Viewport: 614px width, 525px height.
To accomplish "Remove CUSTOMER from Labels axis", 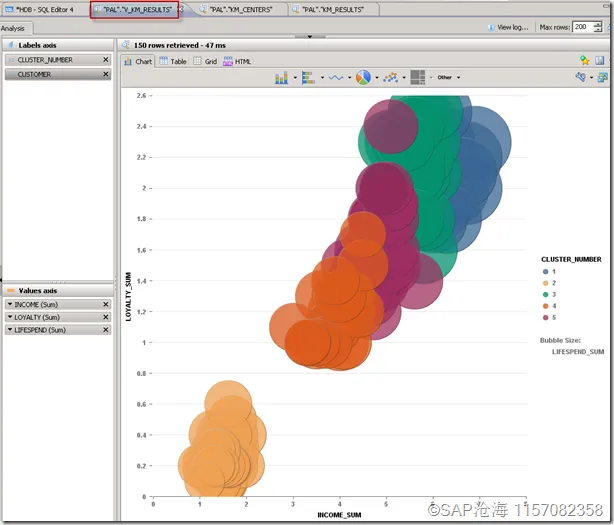I will click(105, 74).
